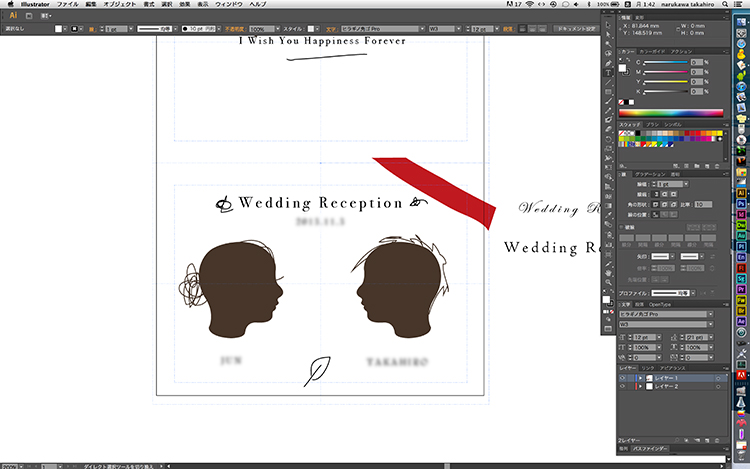The height and width of the screenshot is (469, 750).
Task: Select the Hand tool
Action: [x=609, y=271]
